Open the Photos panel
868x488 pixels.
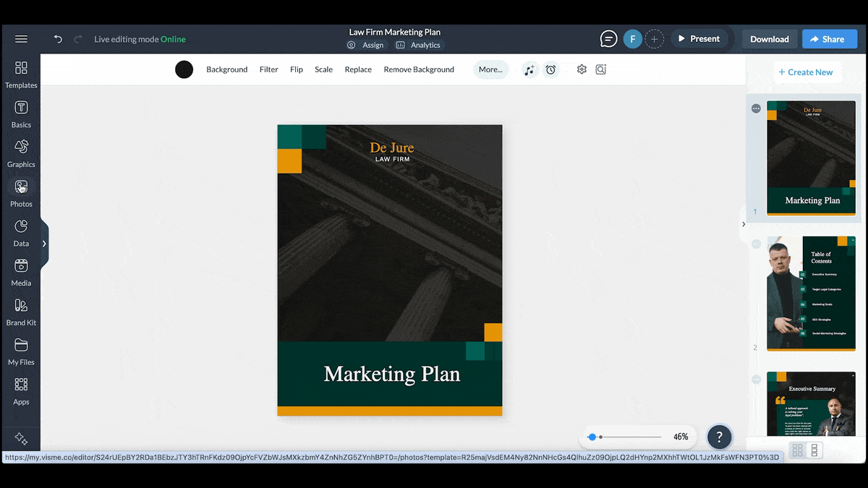21,194
